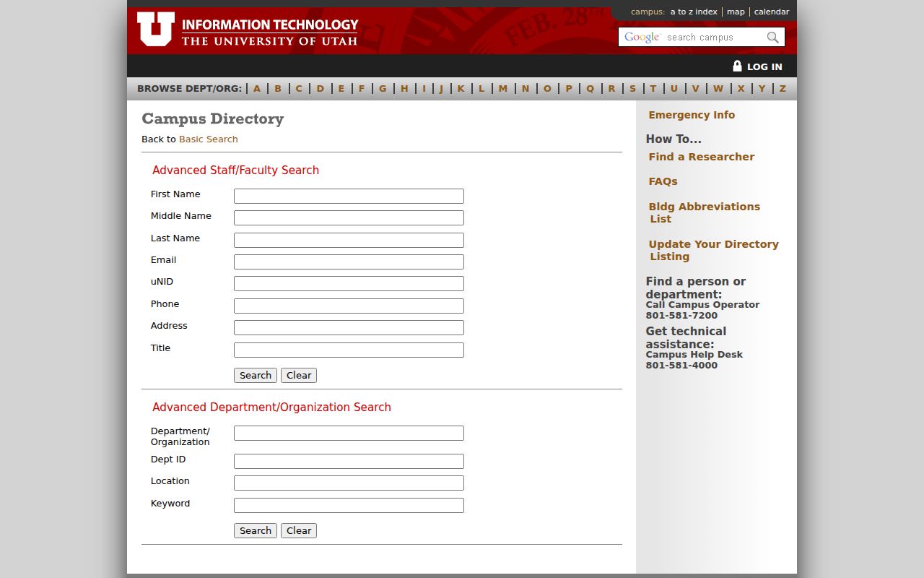Browse departments starting with V

(695, 89)
